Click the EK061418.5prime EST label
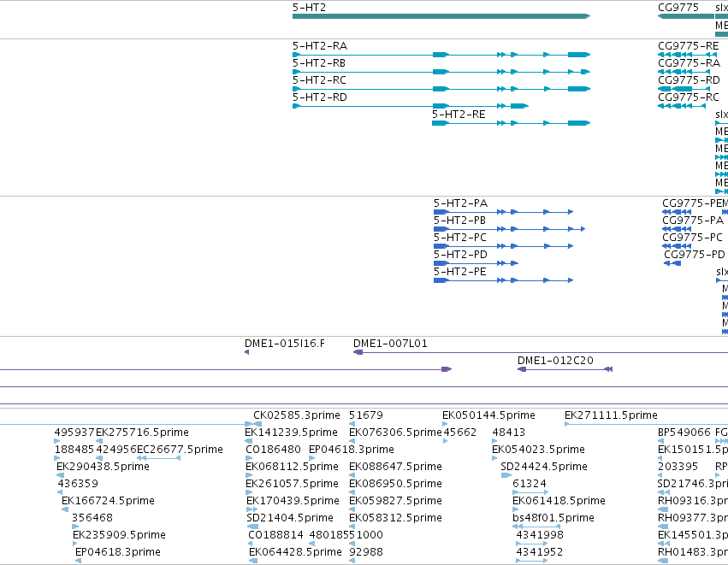The image size is (728, 565). pyautogui.click(x=559, y=502)
